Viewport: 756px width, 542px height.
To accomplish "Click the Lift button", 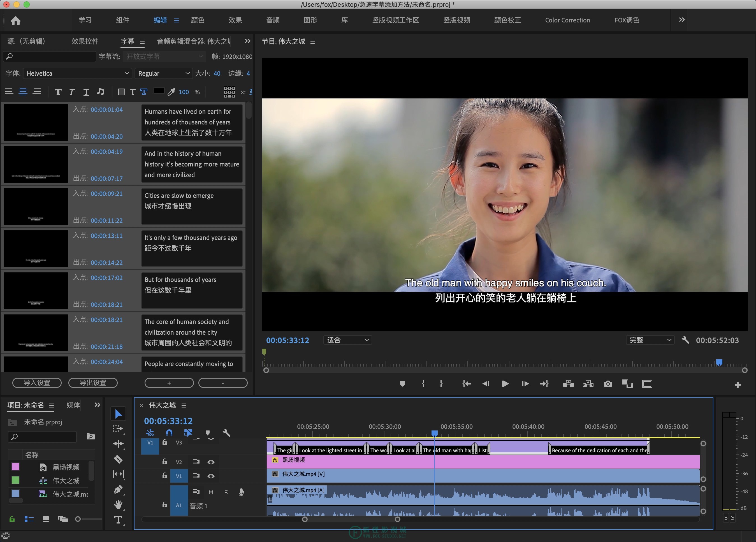I will click(x=568, y=384).
